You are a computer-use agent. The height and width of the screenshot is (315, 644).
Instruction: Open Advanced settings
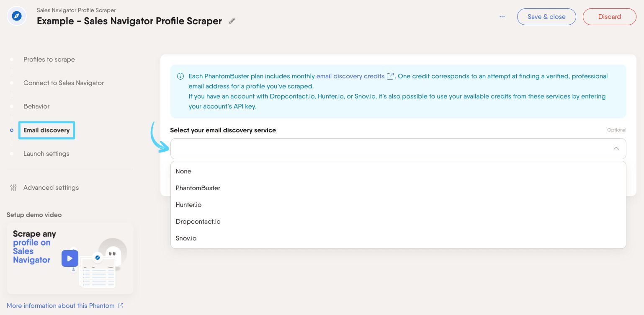[51, 188]
